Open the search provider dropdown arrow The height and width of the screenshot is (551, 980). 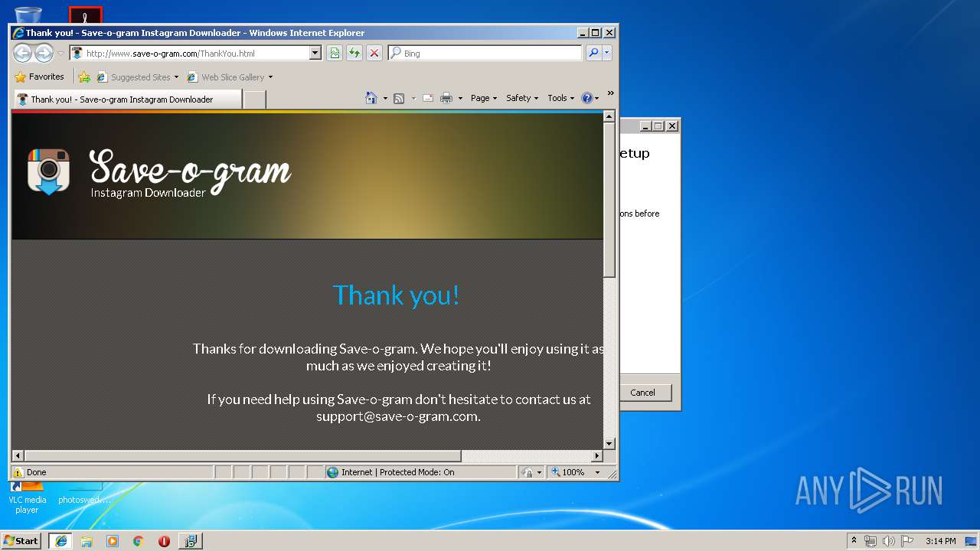607,53
